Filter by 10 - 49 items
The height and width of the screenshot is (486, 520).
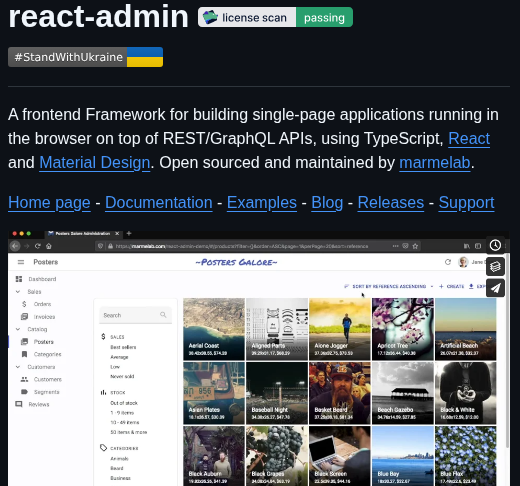(x=125, y=422)
